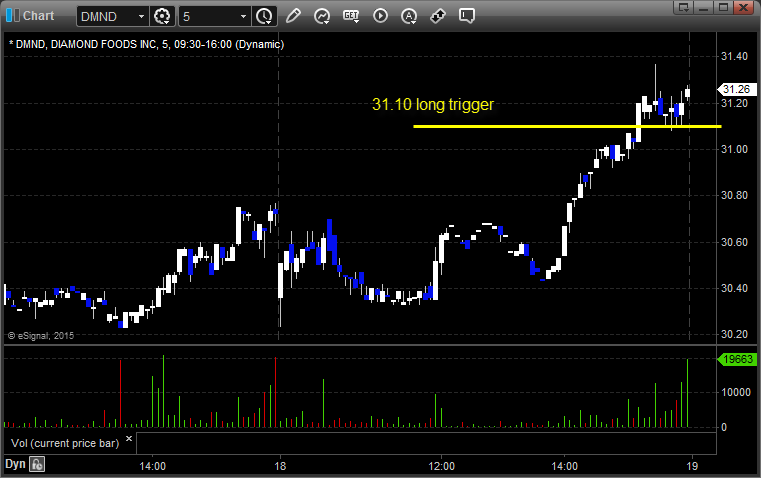The width and height of the screenshot is (761, 478).
Task: Click the 30.20 price axis label
Action: 734,334
